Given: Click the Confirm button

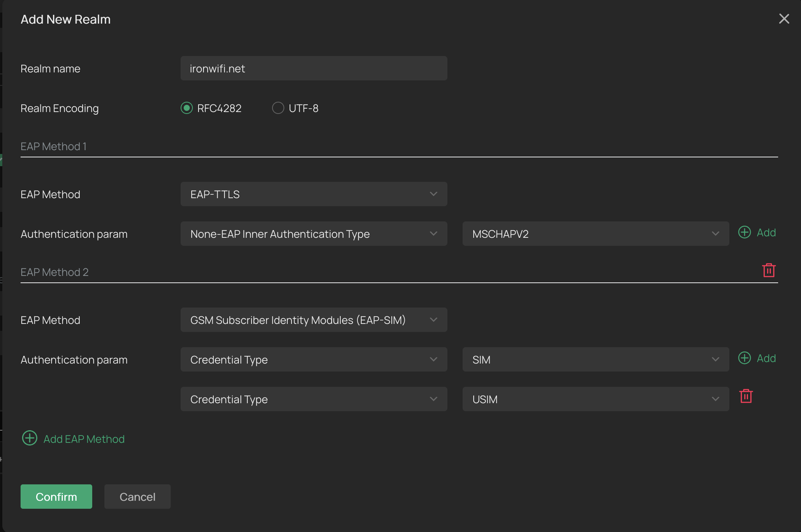Looking at the screenshot, I should [56, 497].
